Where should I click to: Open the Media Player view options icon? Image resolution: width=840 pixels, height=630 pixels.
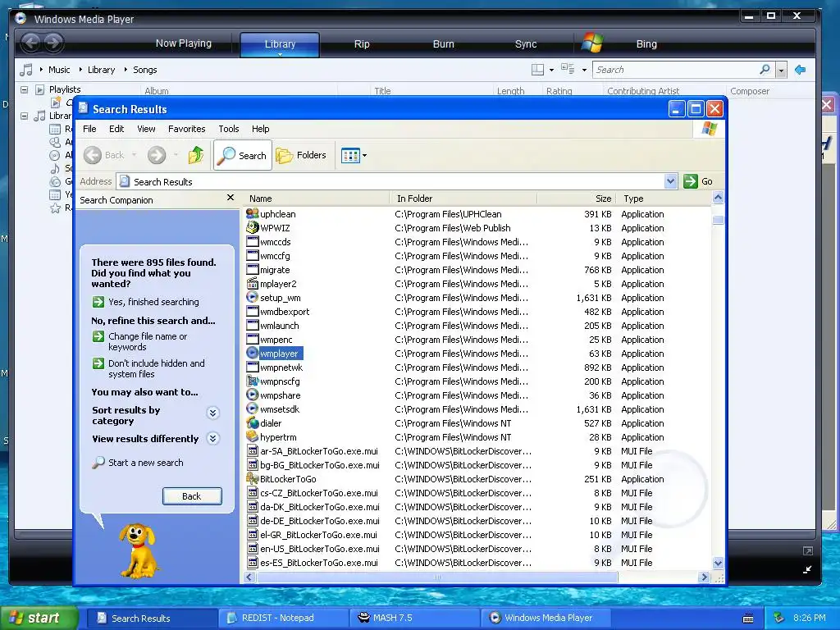pyautogui.click(x=568, y=69)
